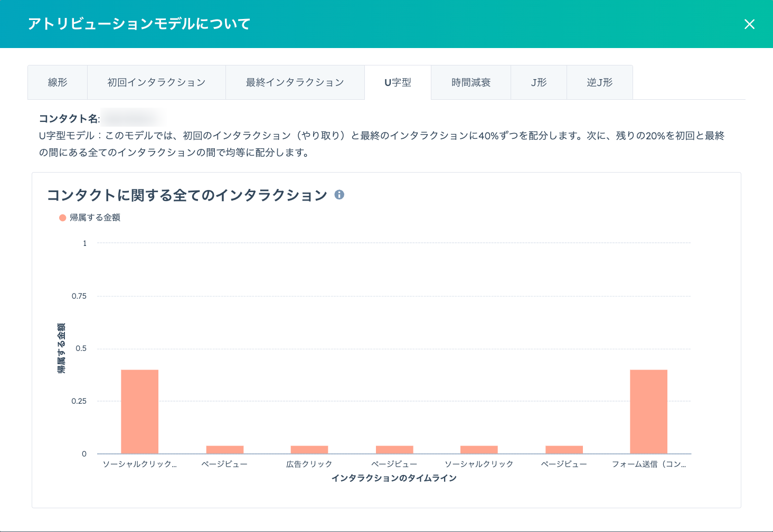Close the attribution model dialog
773x532 pixels.
tap(749, 24)
